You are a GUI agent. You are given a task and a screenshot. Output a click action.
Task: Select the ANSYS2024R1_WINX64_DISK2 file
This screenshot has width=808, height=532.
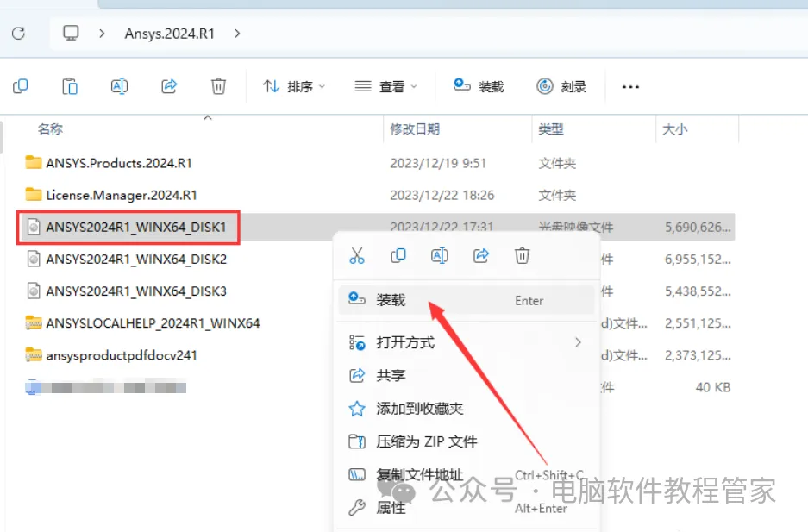(136, 259)
